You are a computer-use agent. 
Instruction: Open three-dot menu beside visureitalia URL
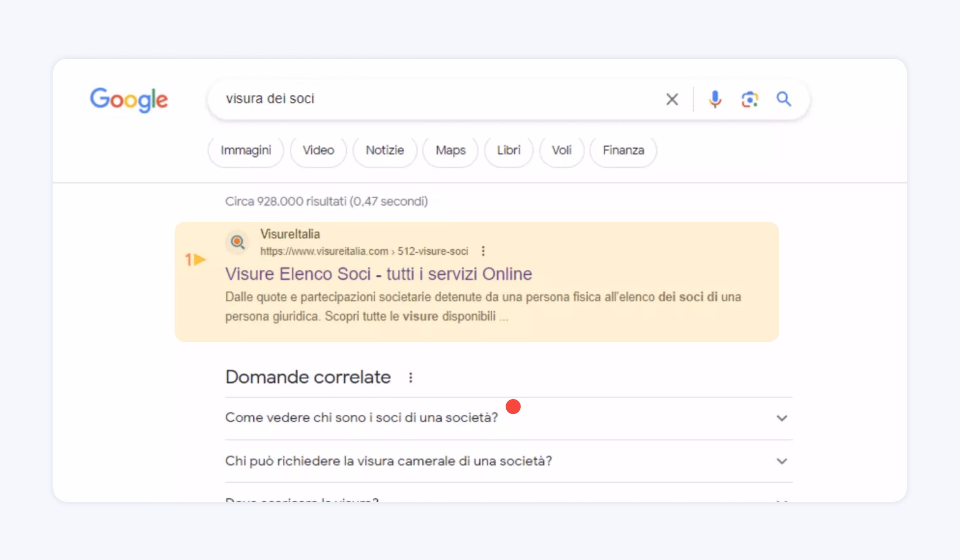(483, 251)
